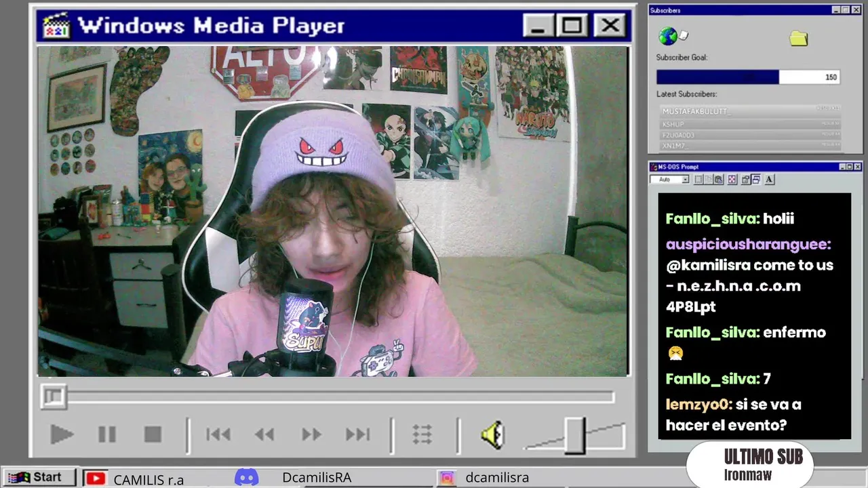868x488 pixels.
Task: Rewind the video
Action: click(x=264, y=434)
